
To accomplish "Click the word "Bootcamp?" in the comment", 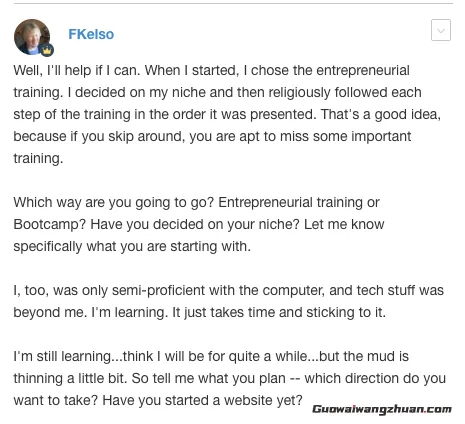I will pos(50,225).
